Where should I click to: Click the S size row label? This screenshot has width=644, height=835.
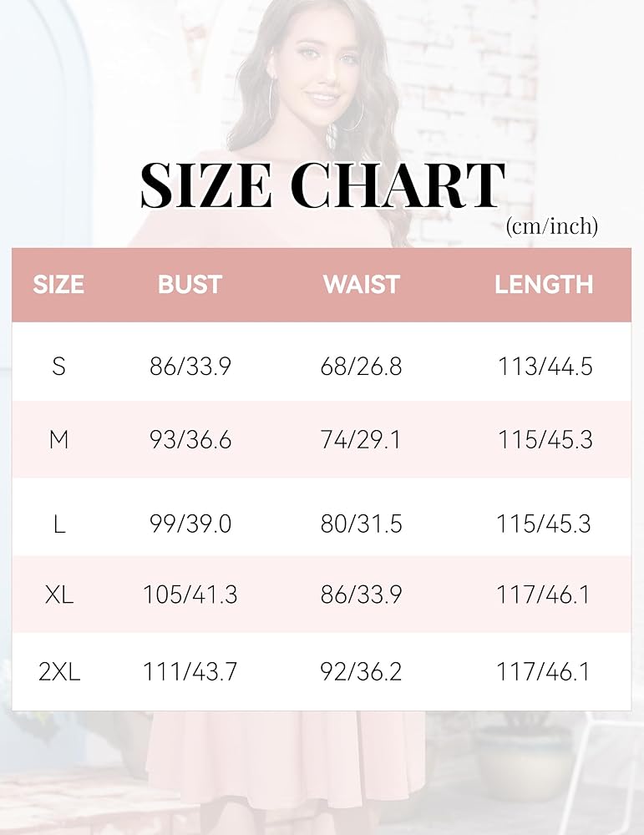point(58,366)
